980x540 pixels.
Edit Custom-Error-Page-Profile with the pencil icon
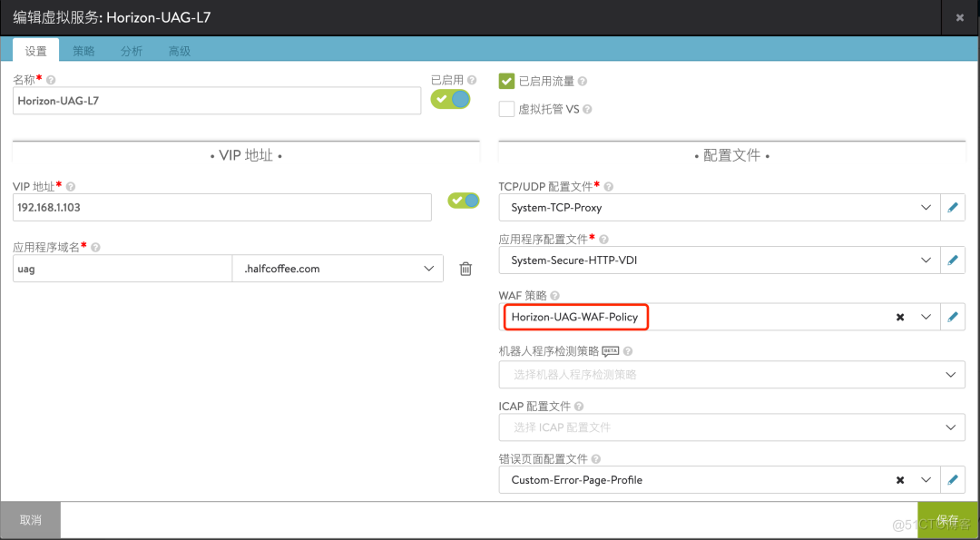[953, 479]
